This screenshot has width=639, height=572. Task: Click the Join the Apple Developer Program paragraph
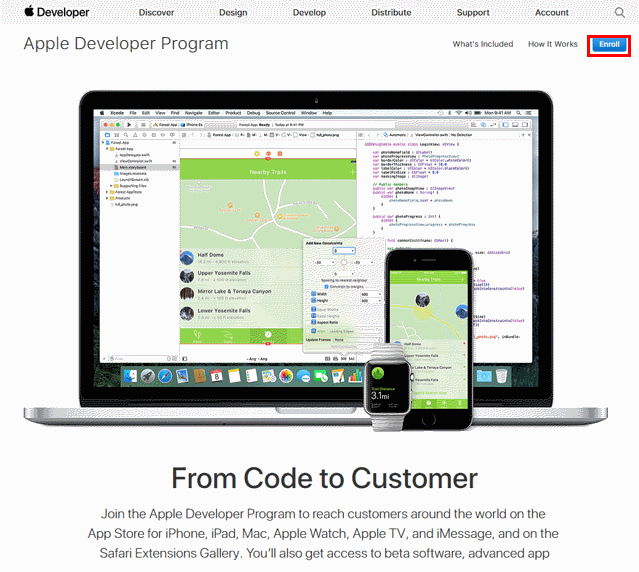[x=324, y=534]
